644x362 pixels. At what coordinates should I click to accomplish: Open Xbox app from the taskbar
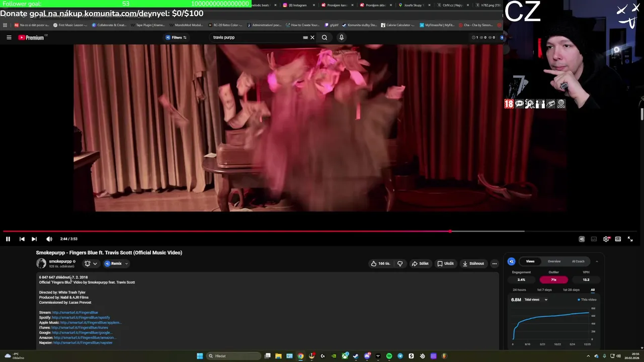pyautogui.click(x=345, y=356)
